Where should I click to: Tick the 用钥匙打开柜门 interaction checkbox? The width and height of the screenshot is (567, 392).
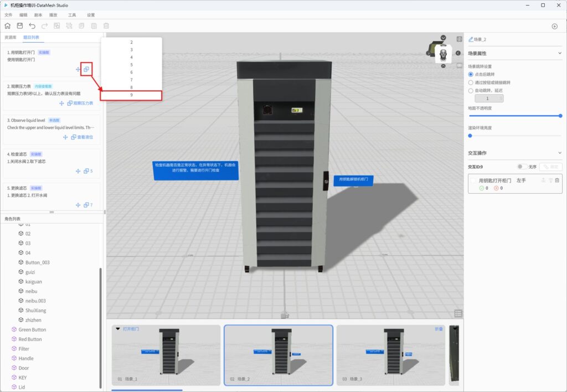point(473,180)
